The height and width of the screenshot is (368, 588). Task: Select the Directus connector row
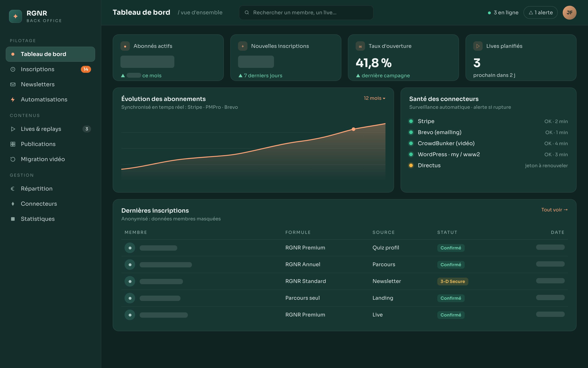point(488,166)
